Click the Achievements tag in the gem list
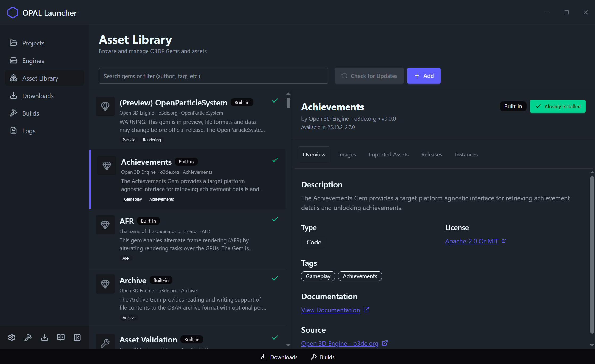 161,199
